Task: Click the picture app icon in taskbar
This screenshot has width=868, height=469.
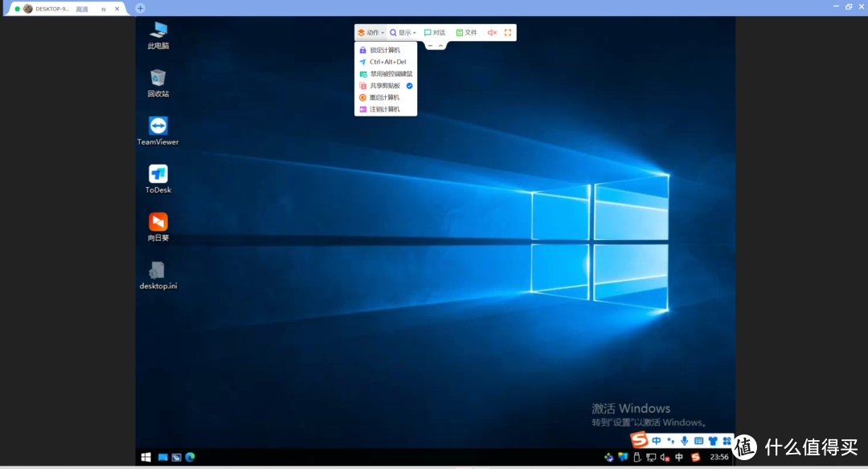Action: 177,458
